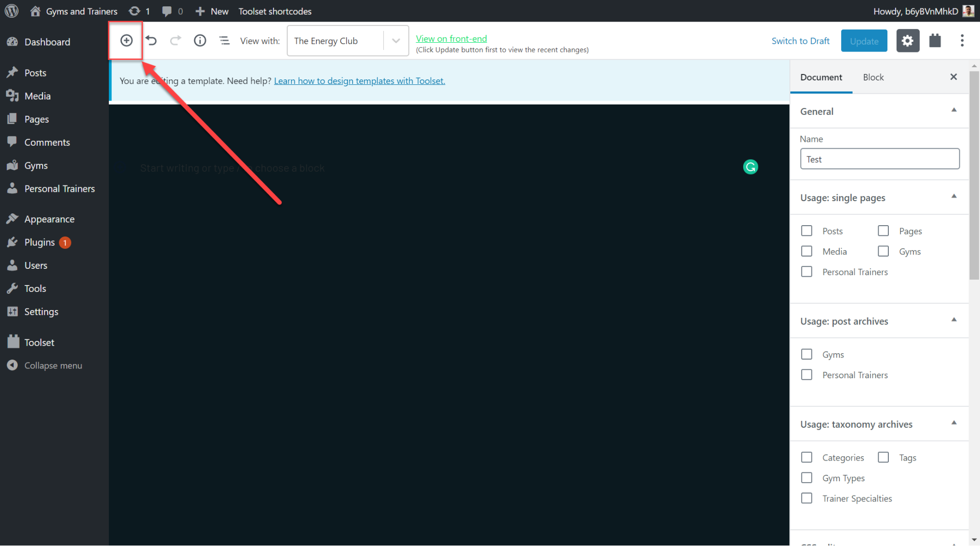The image size is (980, 546).
Task: Collapse the General panel
Action: click(x=954, y=110)
